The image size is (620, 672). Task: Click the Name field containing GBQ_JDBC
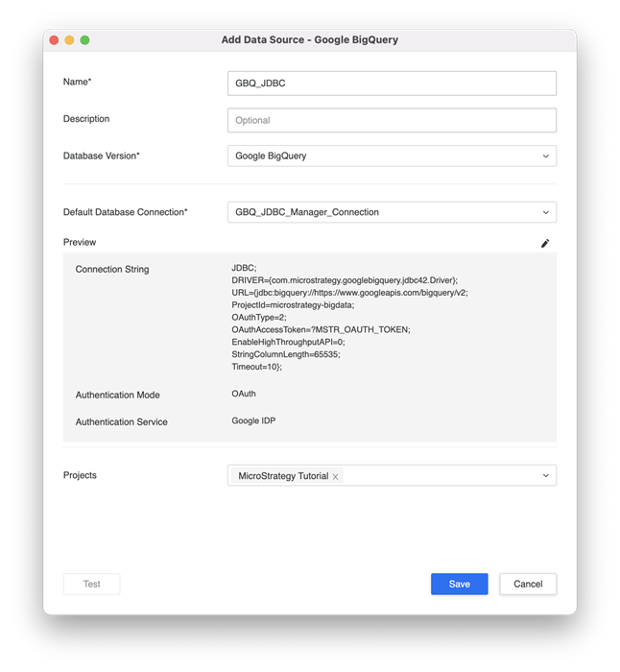click(x=392, y=84)
